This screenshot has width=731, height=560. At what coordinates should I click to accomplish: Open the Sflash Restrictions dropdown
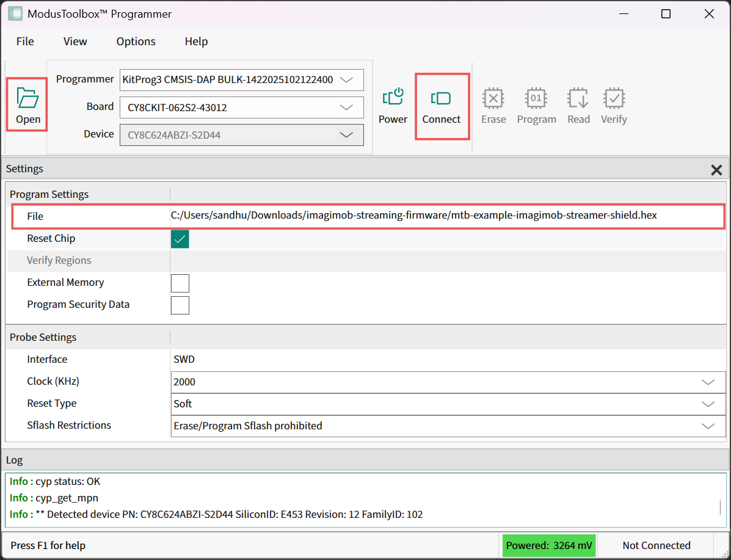pyautogui.click(x=708, y=426)
